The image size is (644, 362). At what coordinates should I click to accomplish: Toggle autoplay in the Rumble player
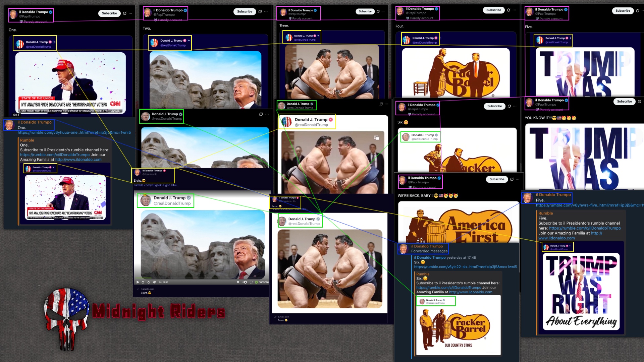click(x=245, y=282)
